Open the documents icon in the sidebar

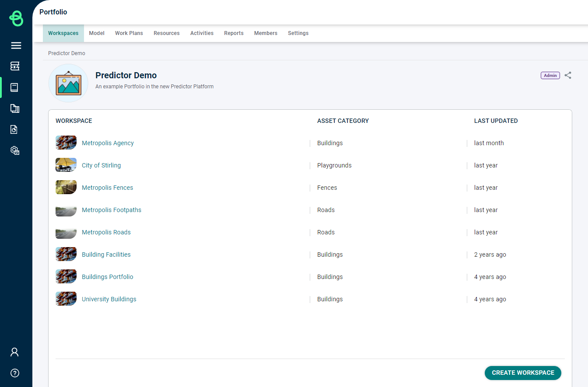(x=15, y=108)
